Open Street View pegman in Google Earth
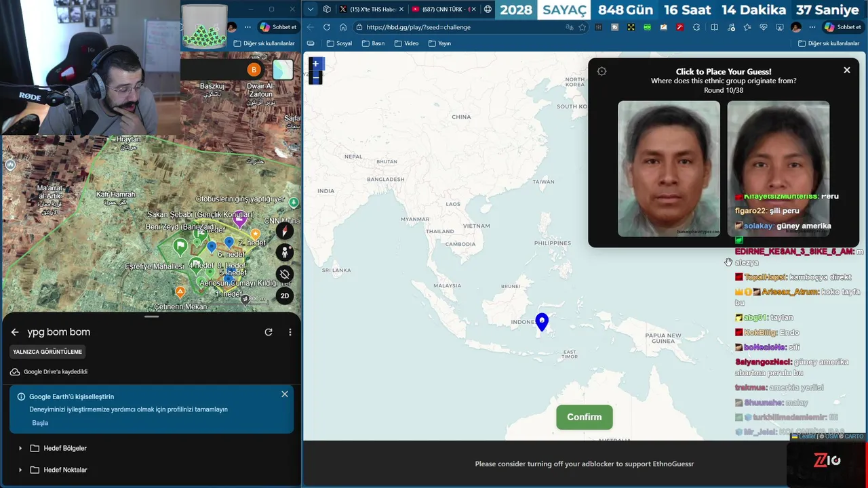 285,253
